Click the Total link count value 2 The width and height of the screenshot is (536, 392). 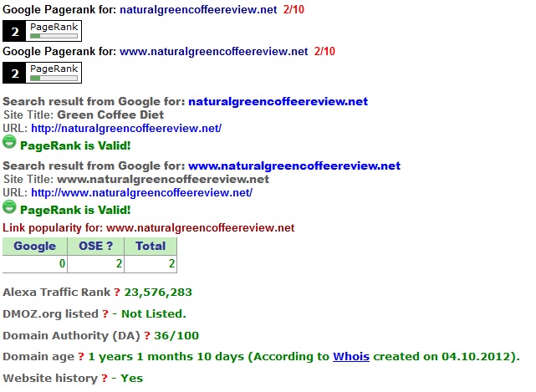tap(171, 263)
